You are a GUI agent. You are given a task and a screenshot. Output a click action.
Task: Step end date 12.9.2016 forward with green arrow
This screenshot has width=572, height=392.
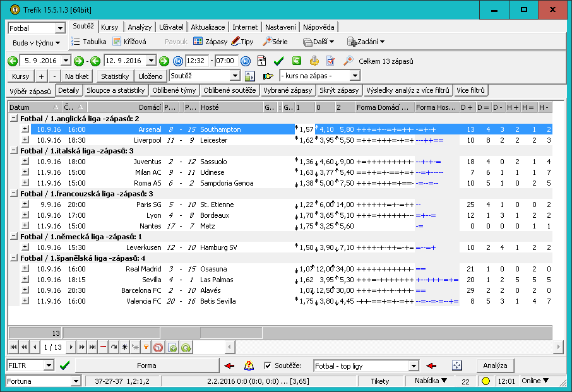point(164,61)
